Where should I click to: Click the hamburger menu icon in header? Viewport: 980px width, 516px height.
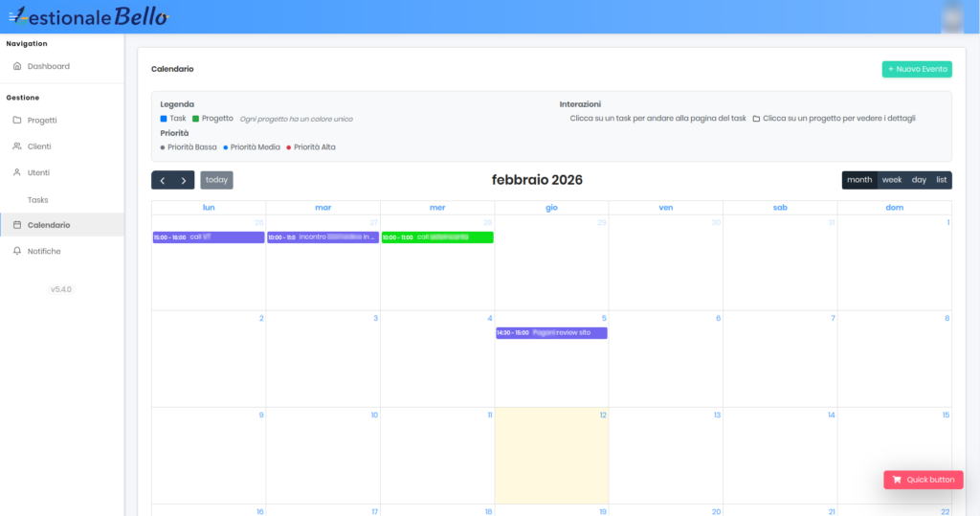pyautogui.click(x=12, y=16)
